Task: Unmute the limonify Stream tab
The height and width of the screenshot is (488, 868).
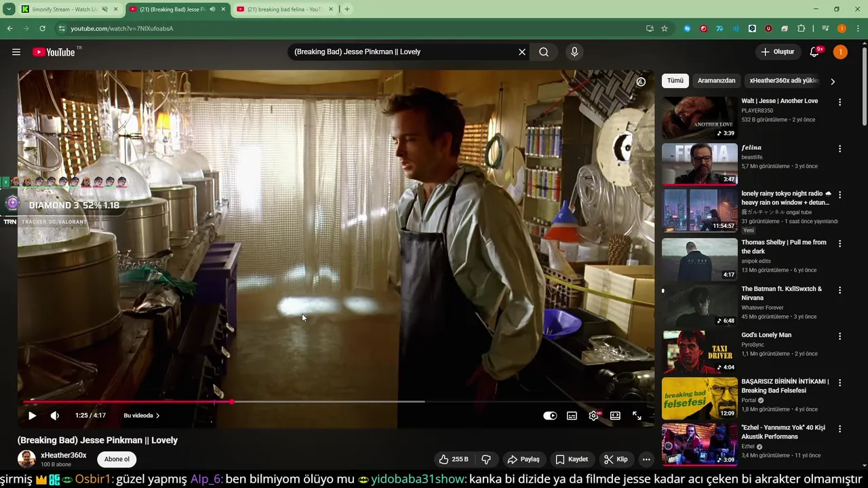Action: [104, 9]
